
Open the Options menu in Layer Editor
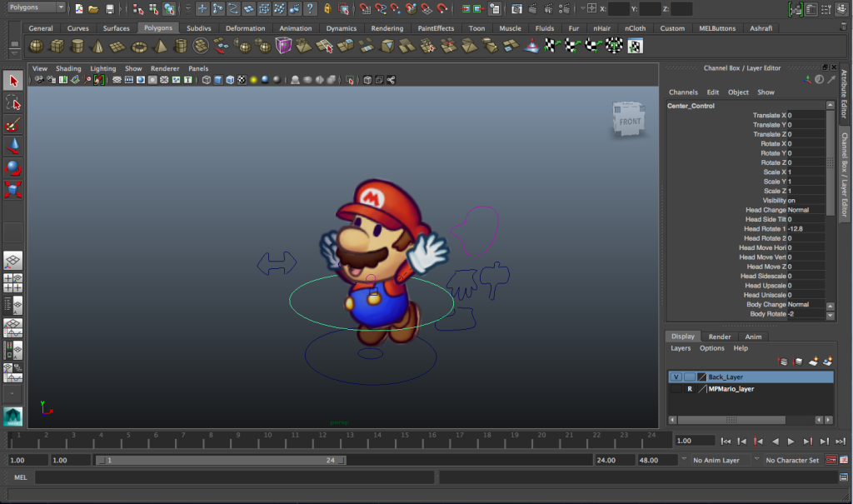[711, 348]
